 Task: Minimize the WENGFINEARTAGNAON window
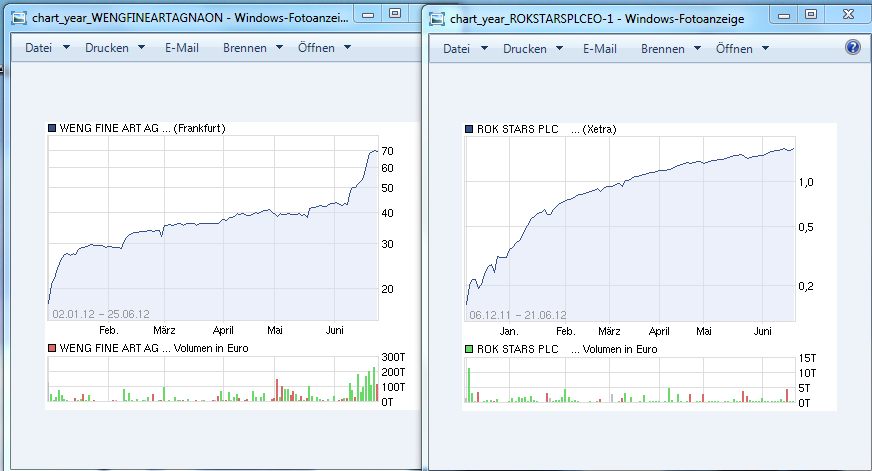[368, 14]
